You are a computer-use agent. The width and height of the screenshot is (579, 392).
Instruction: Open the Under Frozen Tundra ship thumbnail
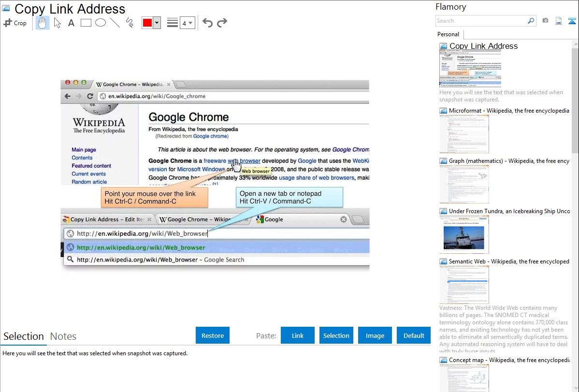coord(464,234)
